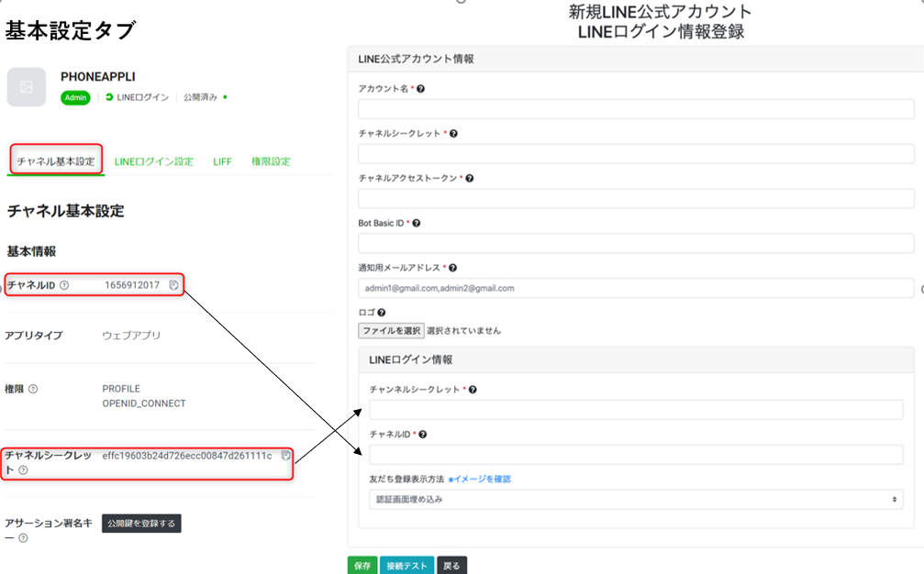Screen dimensions: 924x574
Task: Open 友だち登録表示方法 dropdown 認証画面埋め込み
Action: tap(636, 499)
